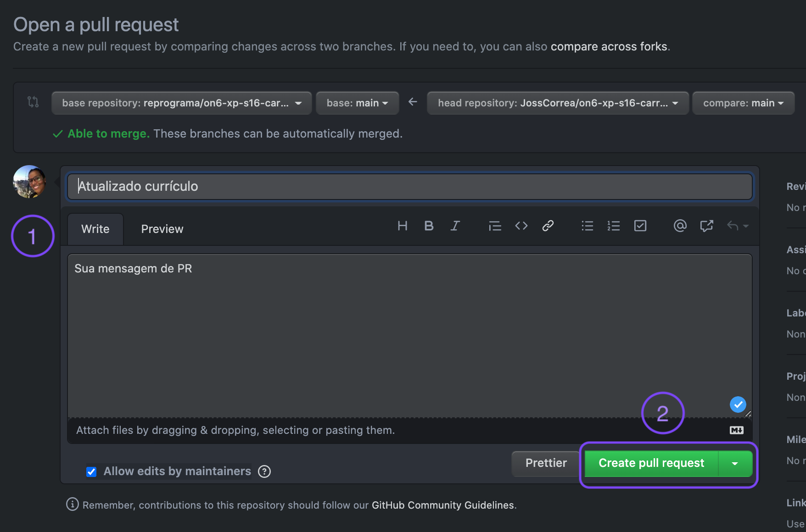Expand the Create pull request options arrow
This screenshot has height=532, width=806.
[x=735, y=463]
